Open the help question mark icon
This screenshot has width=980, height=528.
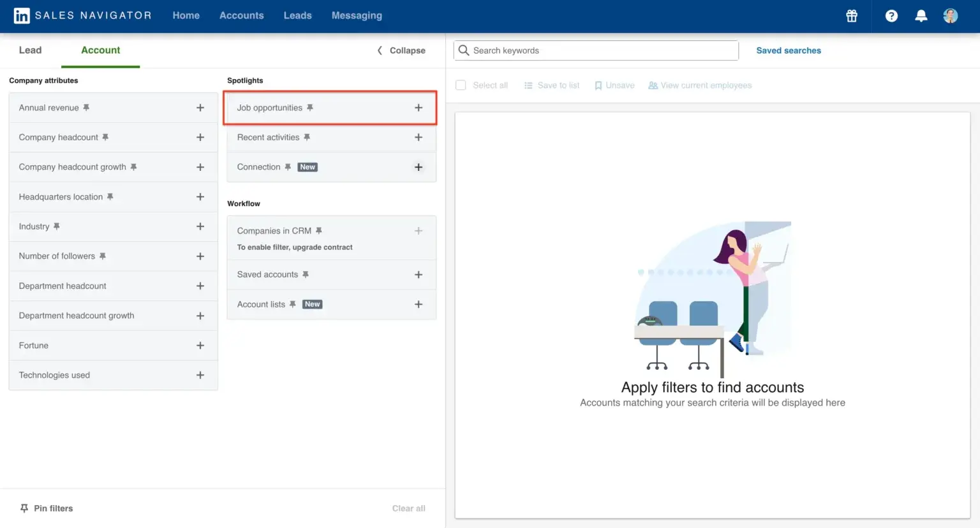[x=891, y=16]
